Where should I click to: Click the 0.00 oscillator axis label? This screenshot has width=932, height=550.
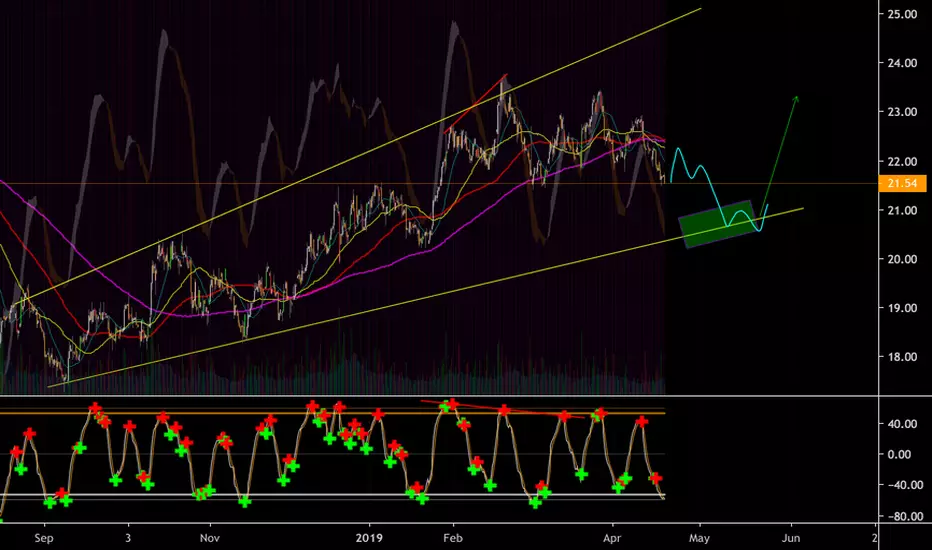[x=899, y=454]
